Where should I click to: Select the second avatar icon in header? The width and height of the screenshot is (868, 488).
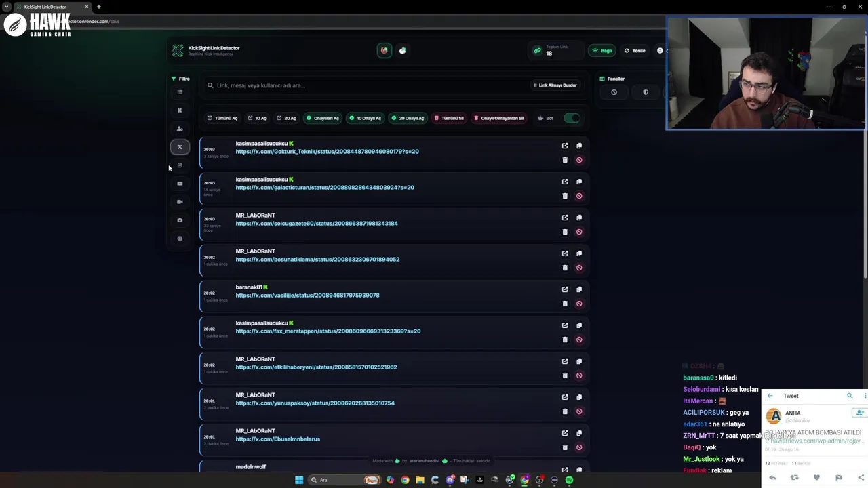[x=403, y=50]
